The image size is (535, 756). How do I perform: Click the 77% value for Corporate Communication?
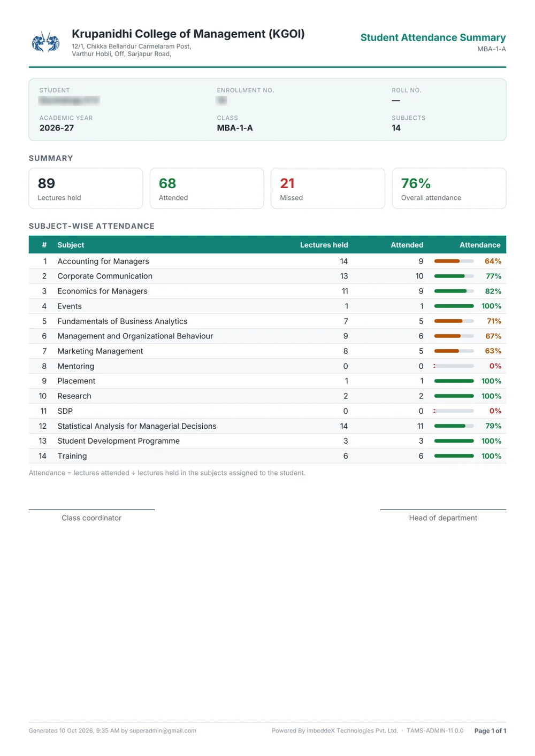point(493,276)
